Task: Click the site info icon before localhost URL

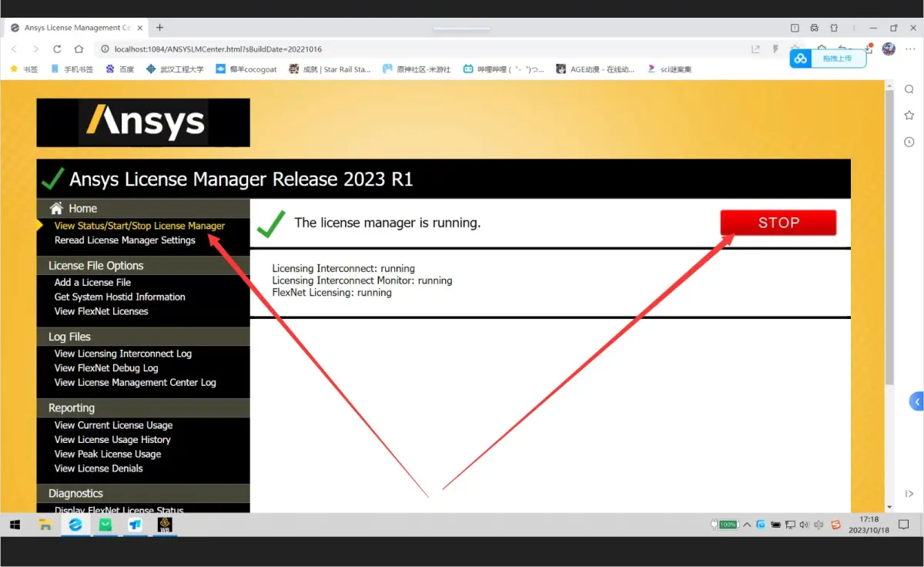Action: (105, 49)
